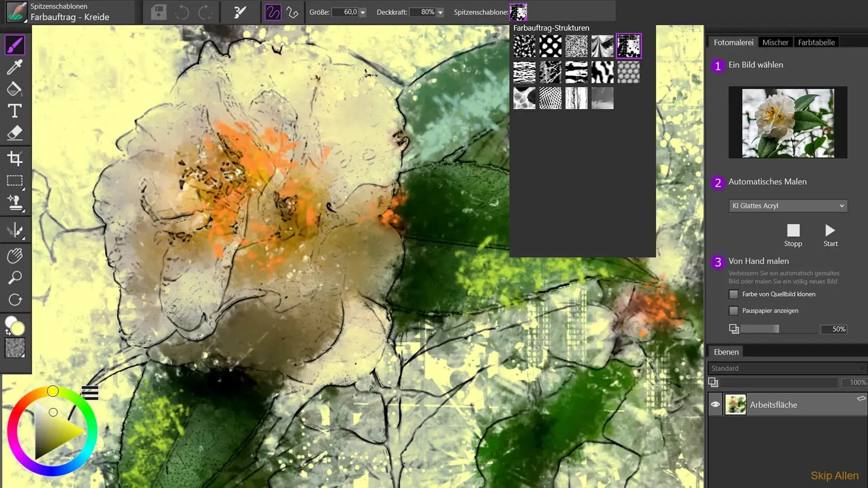The height and width of the screenshot is (488, 868).
Task: Switch to the Mischer tab
Action: (775, 42)
